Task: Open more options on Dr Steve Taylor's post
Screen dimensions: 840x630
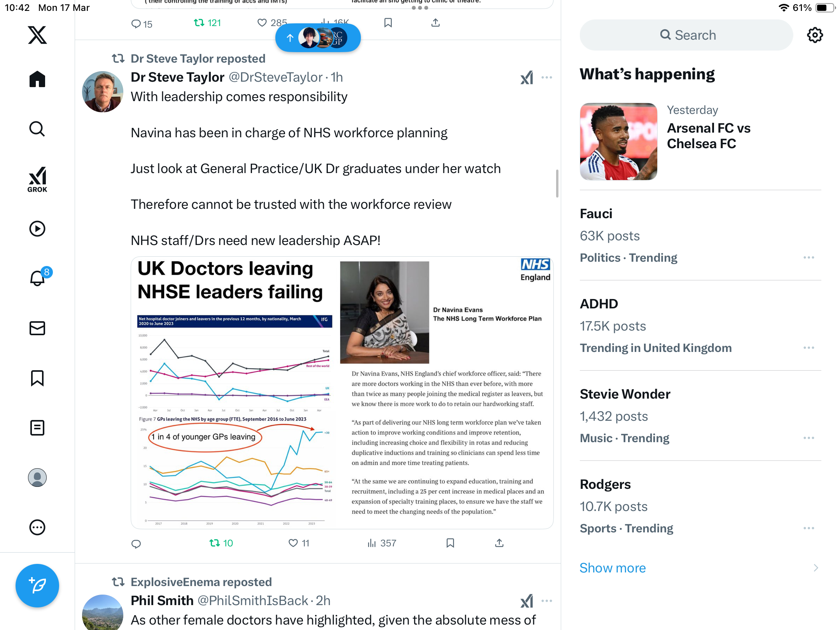Action: pos(547,77)
